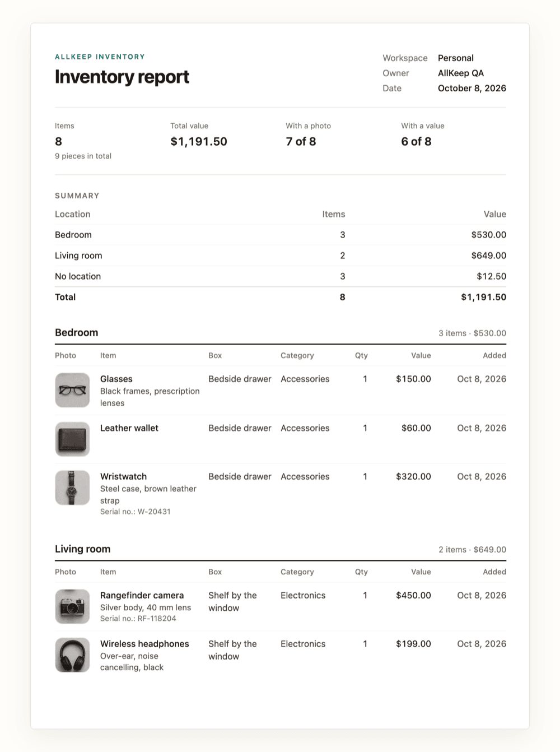This screenshot has width=560, height=752.
Task: Click the Living room summary row
Action: coord(281,256)
